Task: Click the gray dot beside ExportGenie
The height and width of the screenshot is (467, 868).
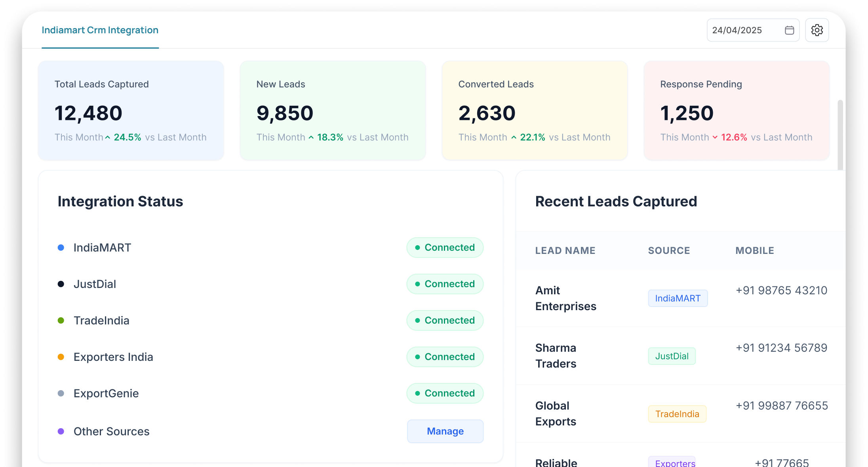Action: click(61, 393)
